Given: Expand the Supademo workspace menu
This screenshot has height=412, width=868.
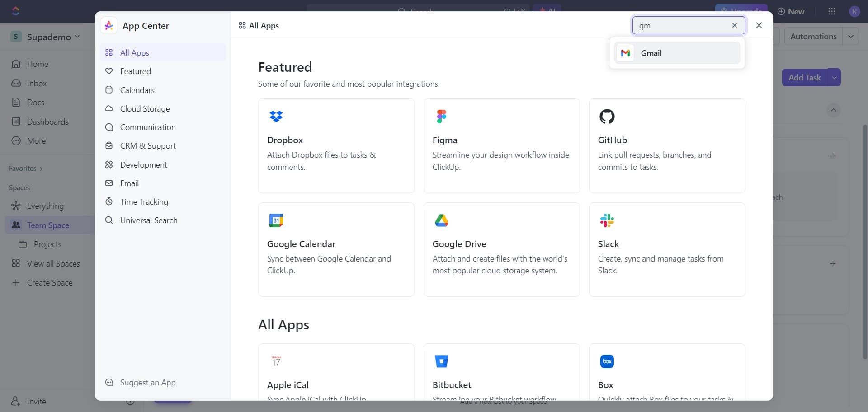Looking at the screenshot, I should click(x=77, y=36).
